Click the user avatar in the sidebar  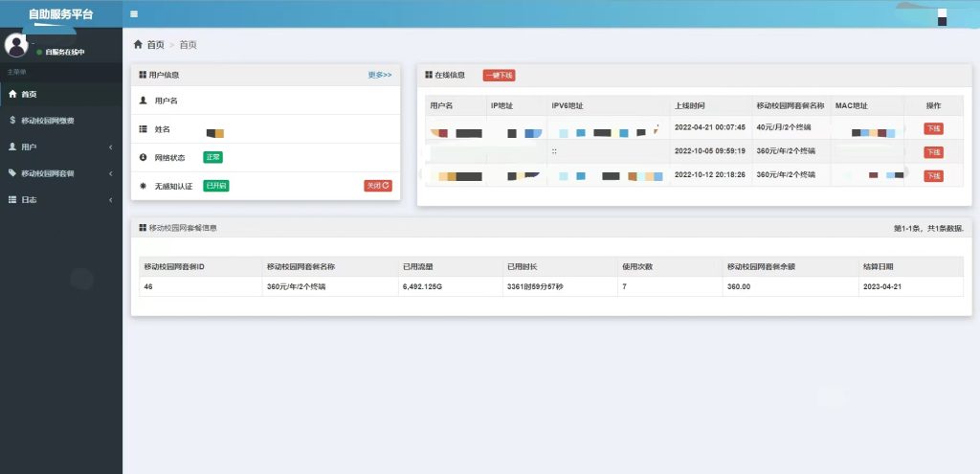coord(16,45)
